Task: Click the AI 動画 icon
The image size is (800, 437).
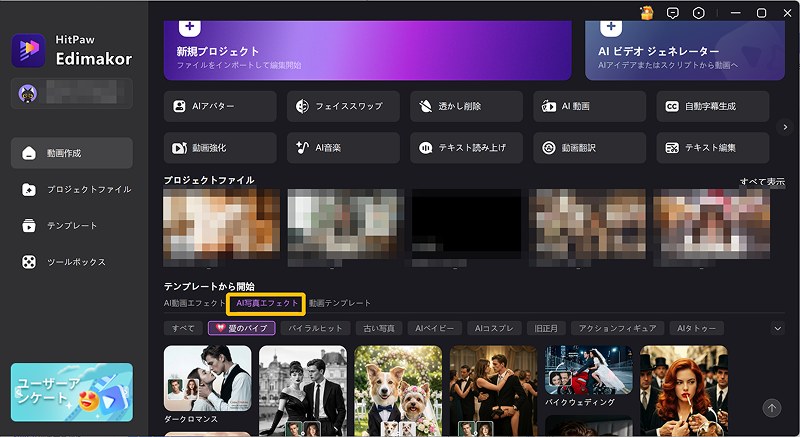Action: point(548,106)
